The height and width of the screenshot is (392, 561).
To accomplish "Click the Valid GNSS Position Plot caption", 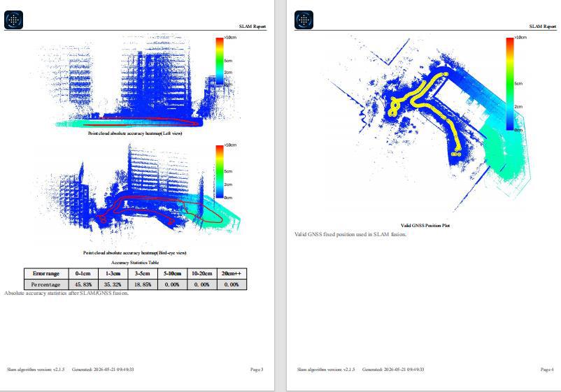I will (425, 226).
